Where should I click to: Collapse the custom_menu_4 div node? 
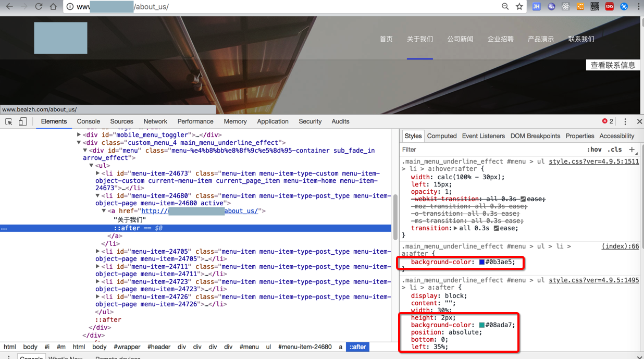[79, 143]
